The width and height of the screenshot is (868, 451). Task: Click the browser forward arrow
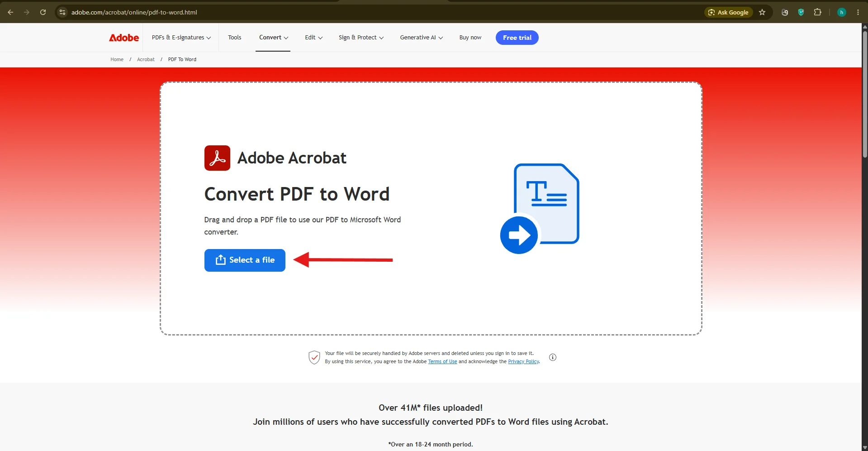coord(27,12)
